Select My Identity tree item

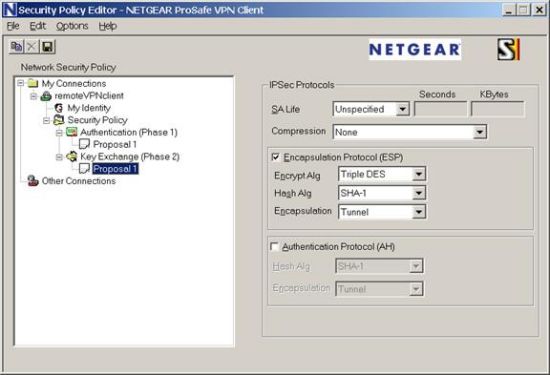point(89,108)
